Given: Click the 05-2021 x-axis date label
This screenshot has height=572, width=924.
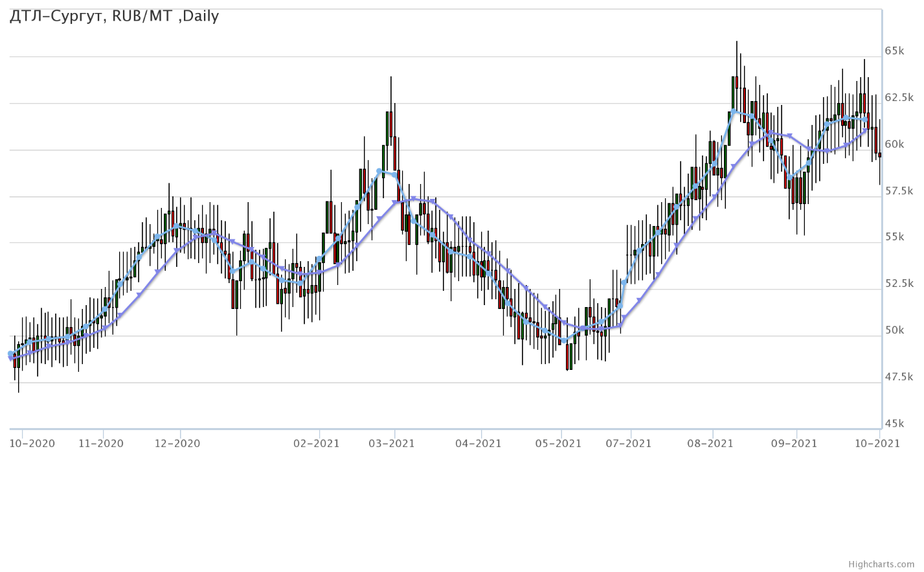Looking at the screenshot, I should [x=559, y=444].
